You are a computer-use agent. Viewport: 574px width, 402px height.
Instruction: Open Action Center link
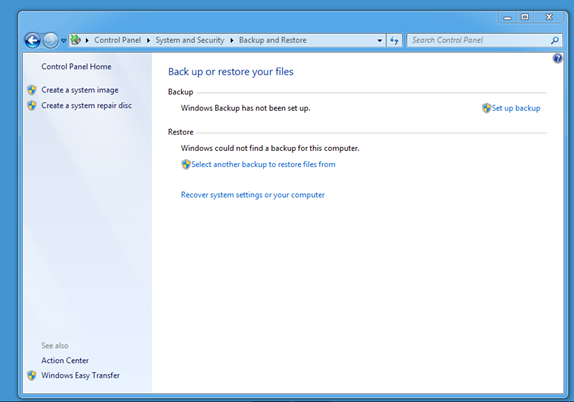tap(65, 361)
